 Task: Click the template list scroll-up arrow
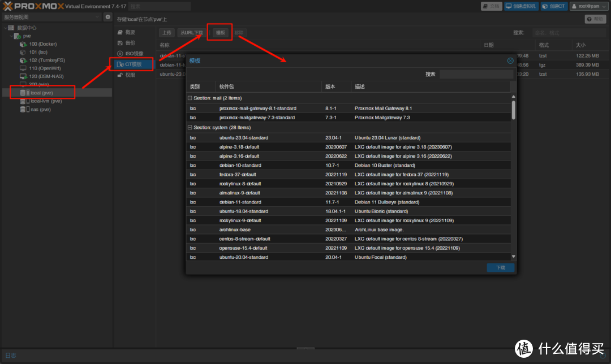pyautogui.click(x=514, y=97)
